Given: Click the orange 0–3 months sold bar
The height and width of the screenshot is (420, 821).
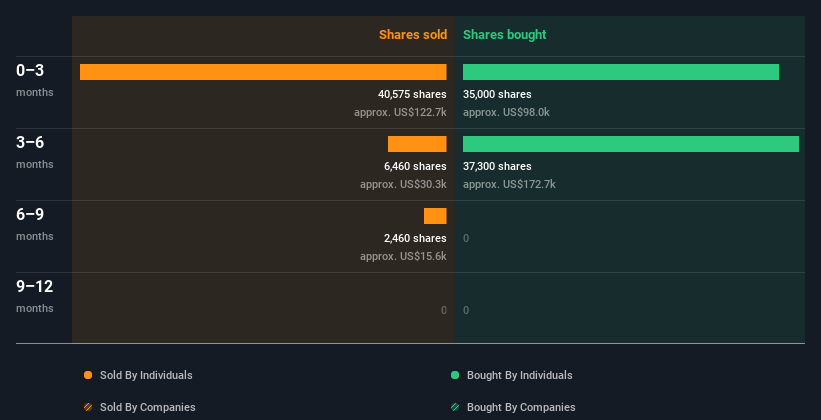Looking at the screenshot, I should [x=263, y=72].
